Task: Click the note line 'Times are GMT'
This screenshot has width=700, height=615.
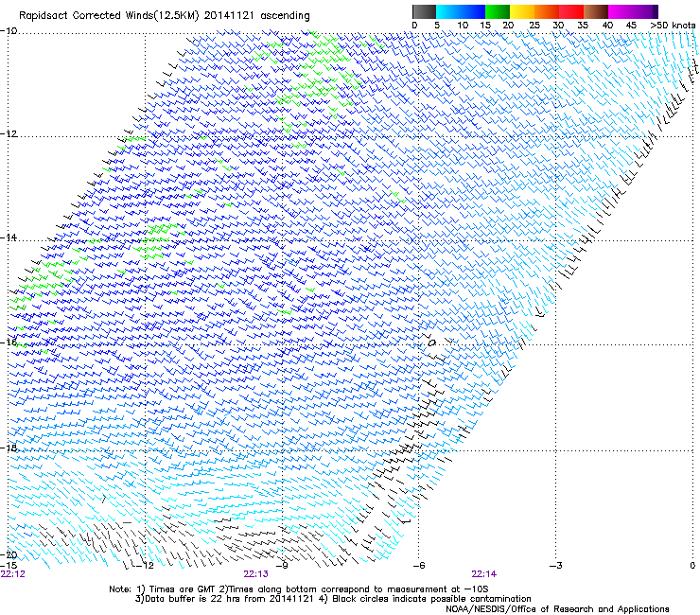Action: 183,589
